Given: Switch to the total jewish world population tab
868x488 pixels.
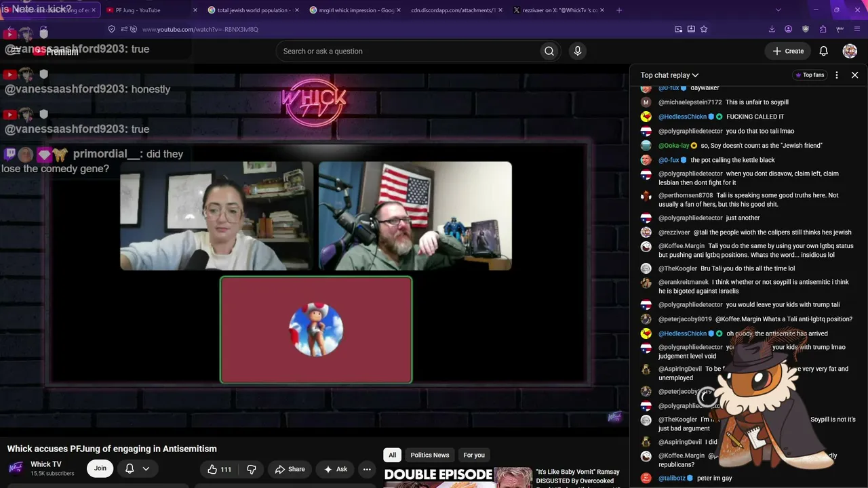Looking at the screenshot, I should pyautogui.click(x=254, y=10).
